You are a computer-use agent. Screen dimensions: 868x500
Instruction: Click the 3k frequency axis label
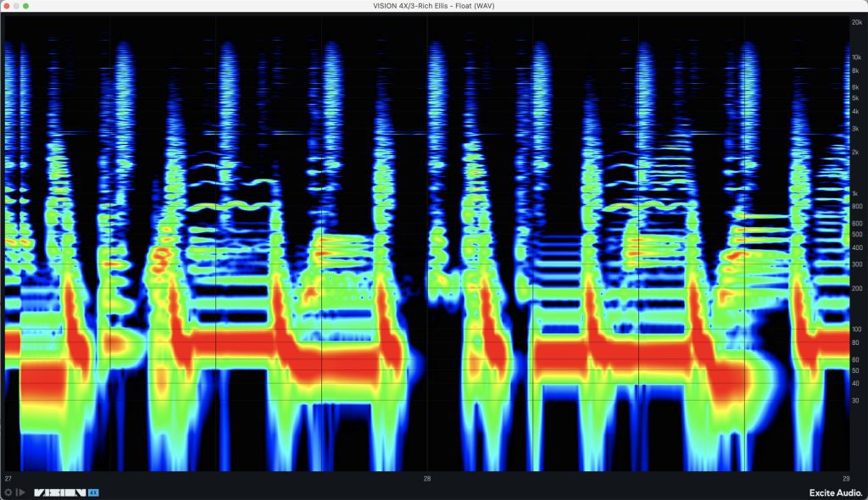tap(857, 129)
